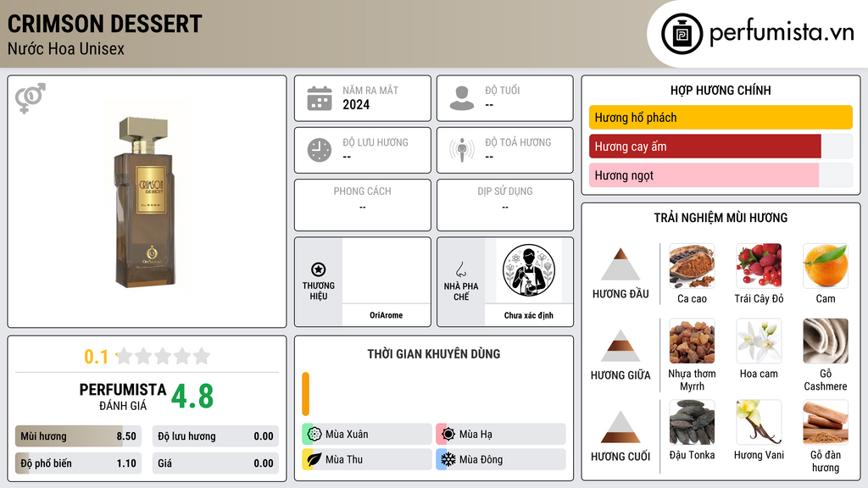868x488 pixels.
Task: Select the Nhựa thơm Myrrh note image
Action: (x=692, y=341)
